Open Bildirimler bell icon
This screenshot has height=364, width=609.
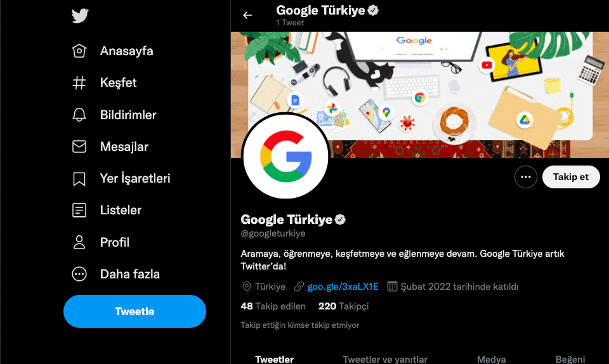tap(79, 115)
